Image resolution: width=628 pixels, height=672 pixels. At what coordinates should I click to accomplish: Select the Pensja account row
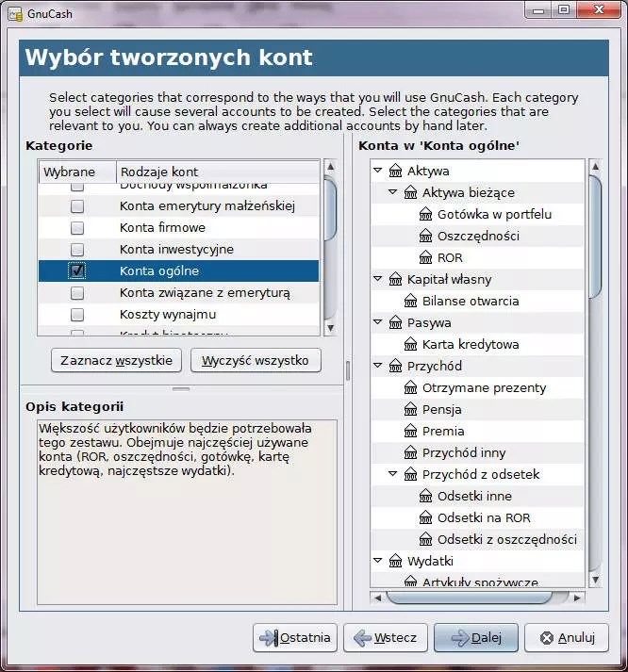(477, 410)
